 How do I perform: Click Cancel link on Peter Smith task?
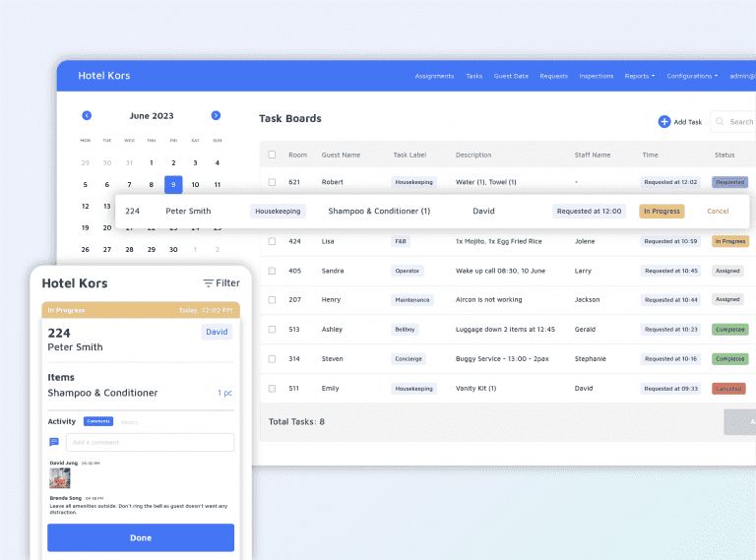[x=718, y=211]
